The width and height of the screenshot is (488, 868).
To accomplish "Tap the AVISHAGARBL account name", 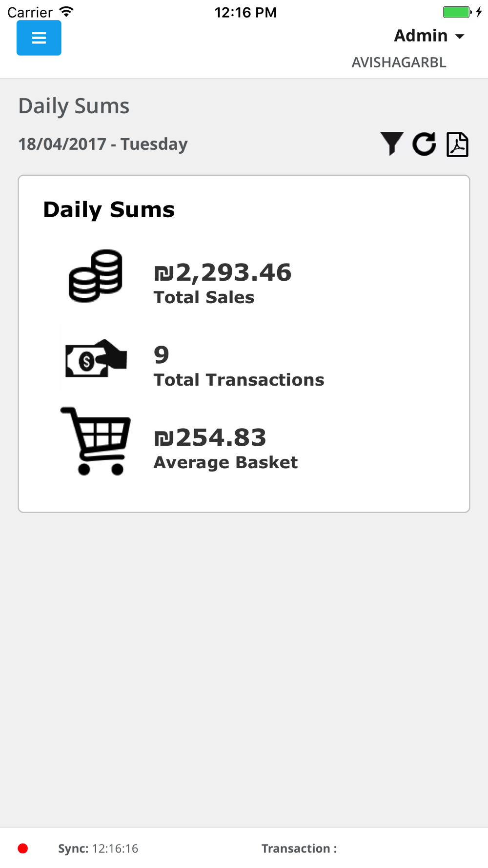I will (x=399, y=62).
